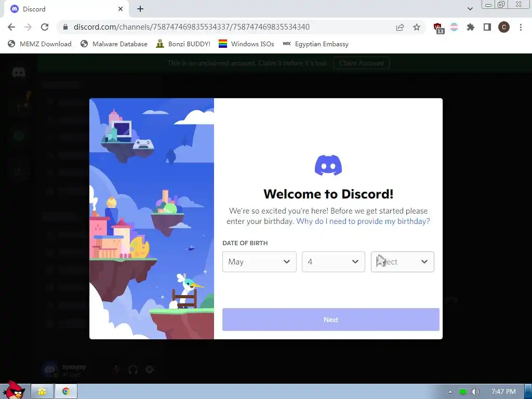Open the file explorer taskbar icon
The width and height of the screenshot is (532, 399).
tap(42, 392)
